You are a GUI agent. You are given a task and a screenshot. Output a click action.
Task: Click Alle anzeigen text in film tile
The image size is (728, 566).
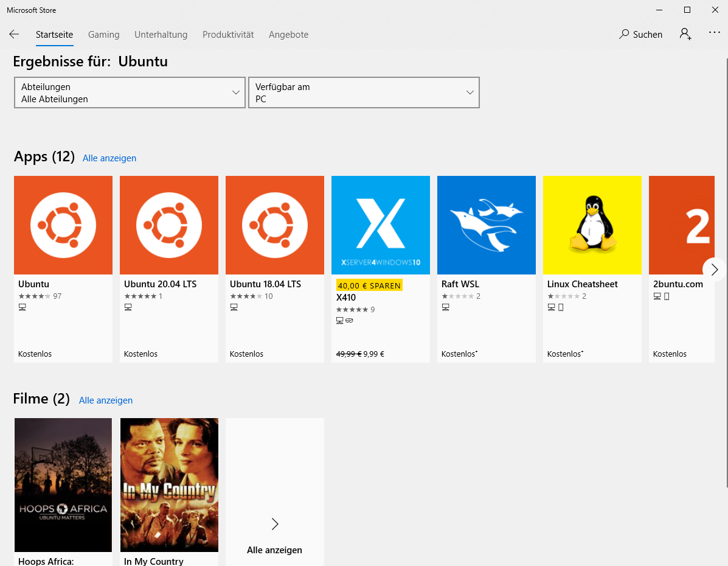point(274,550)
